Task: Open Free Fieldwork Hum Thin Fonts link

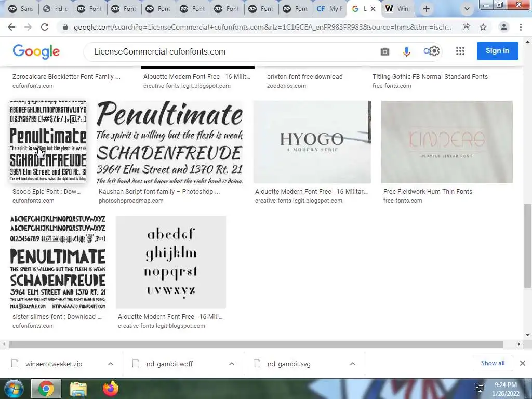Action: click(428, 191)
